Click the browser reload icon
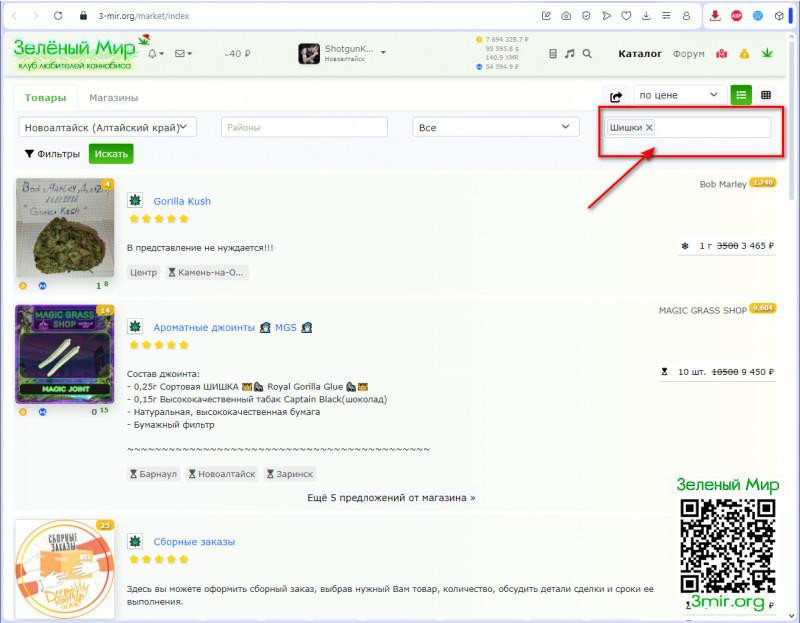The image size is (800, 623). click(58, 16)
